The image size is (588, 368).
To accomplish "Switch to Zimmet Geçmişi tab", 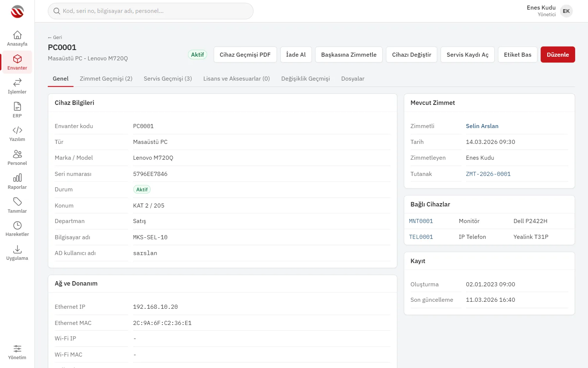I will coord(106,79).
